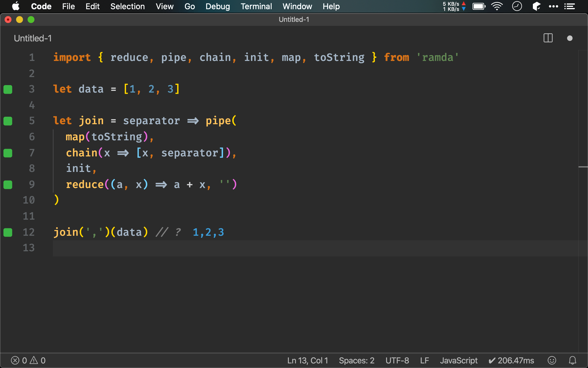Image resolution: width=588 pixels, height=368 pixels.
Task: Open the Wi-Fi menu bar icon
Action: tap(497, 6)
